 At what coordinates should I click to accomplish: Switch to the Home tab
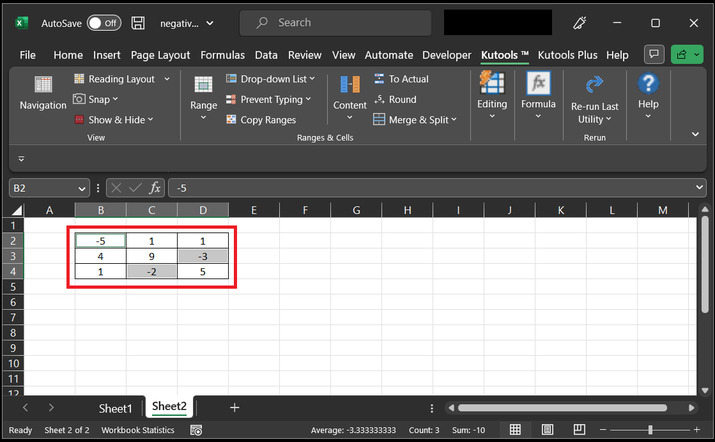(x=68, y=55)
